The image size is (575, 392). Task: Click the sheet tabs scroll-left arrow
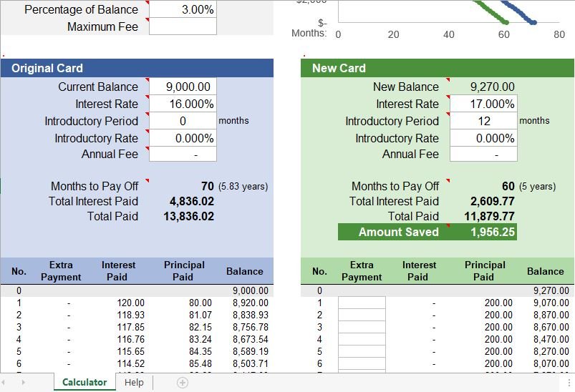pyautogui.click(x=6, y=383)
